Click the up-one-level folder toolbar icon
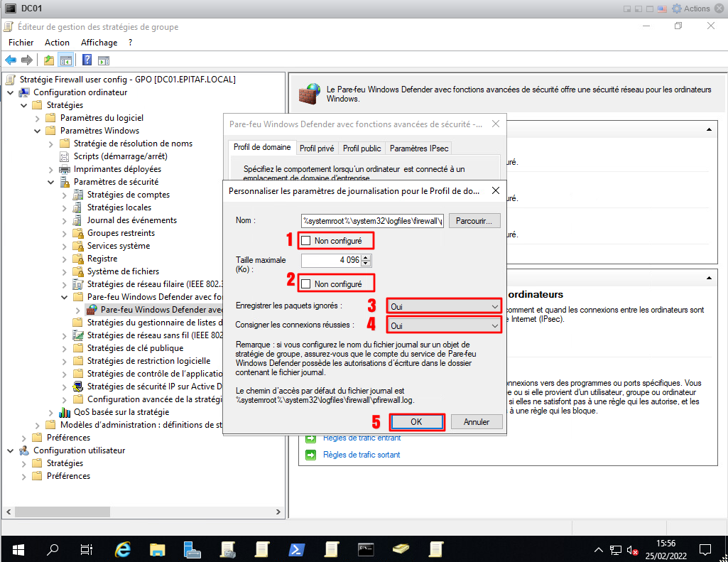 click(x=48, y=60)
